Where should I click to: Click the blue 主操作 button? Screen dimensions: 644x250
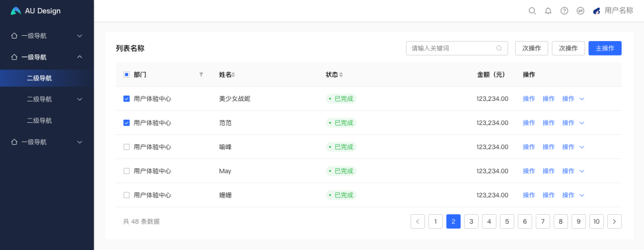pos(604,48)
